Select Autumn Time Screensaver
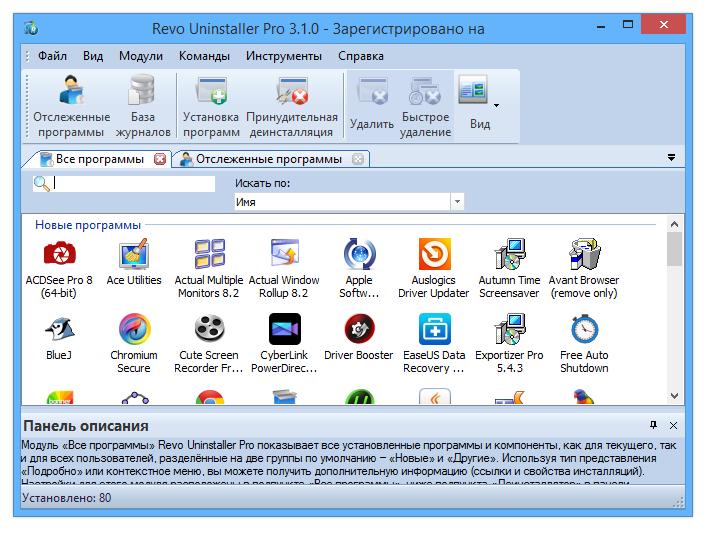 pyautogui.click(x=509, y=268)
